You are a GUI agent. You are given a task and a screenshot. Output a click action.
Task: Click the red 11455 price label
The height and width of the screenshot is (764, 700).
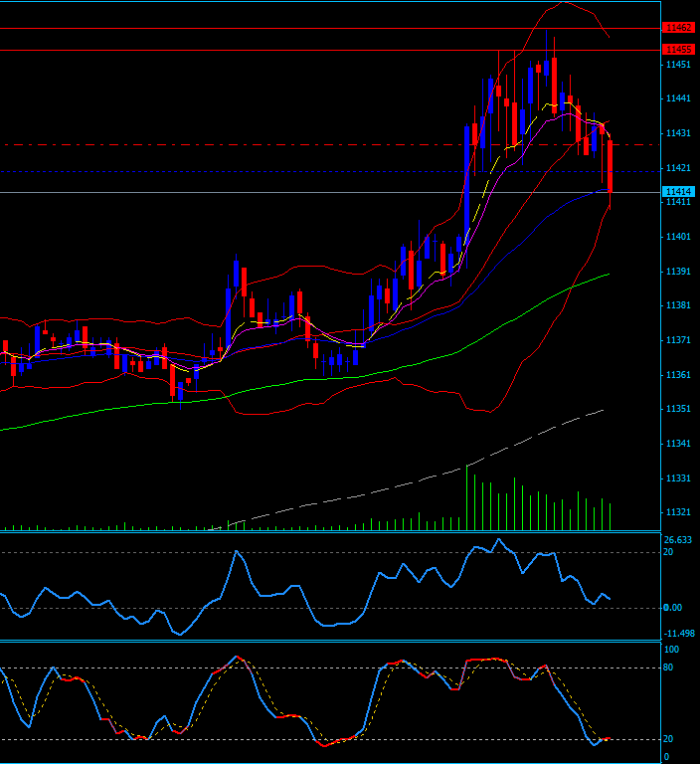coord(679,49)
